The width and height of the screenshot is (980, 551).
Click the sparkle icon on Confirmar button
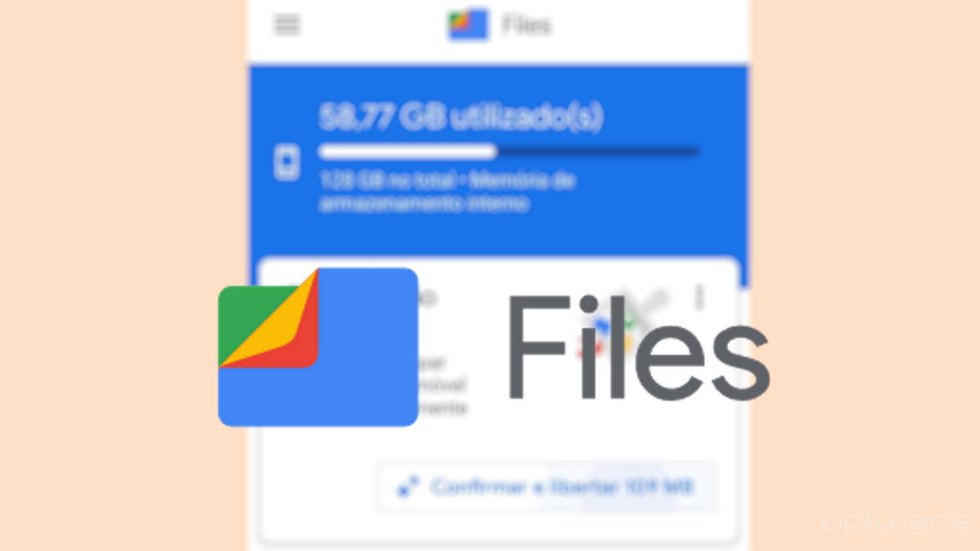tap(407, 487)
